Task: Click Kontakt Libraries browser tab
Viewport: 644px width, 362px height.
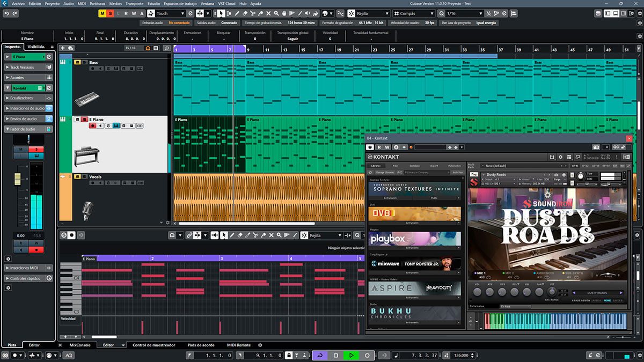Action: click(376, 166)
